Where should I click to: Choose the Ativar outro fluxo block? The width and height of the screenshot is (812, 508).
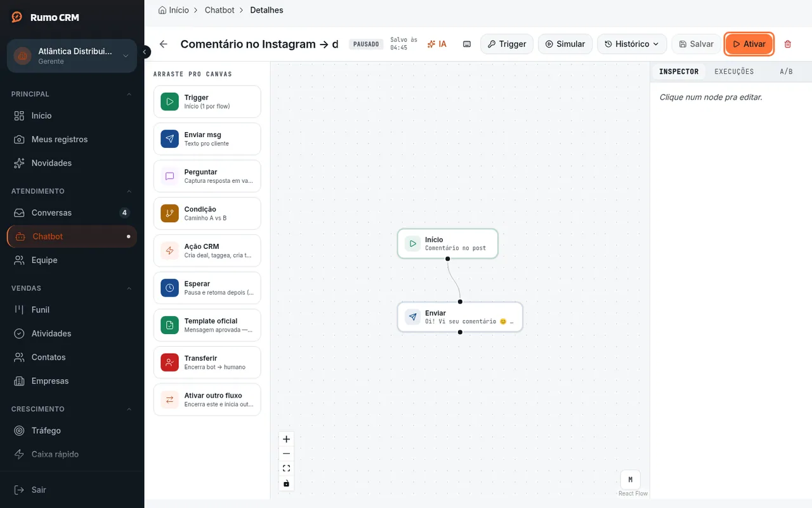(x=207, y=399)
